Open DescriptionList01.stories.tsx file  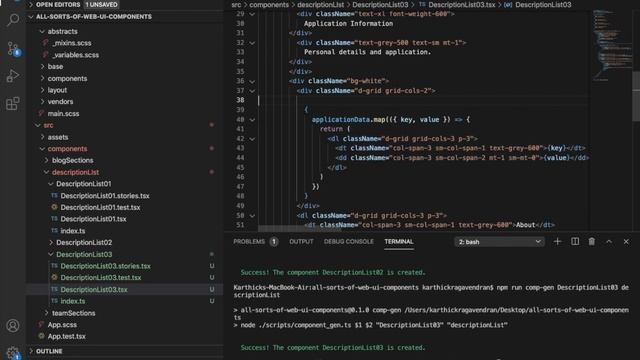(105, 196)
